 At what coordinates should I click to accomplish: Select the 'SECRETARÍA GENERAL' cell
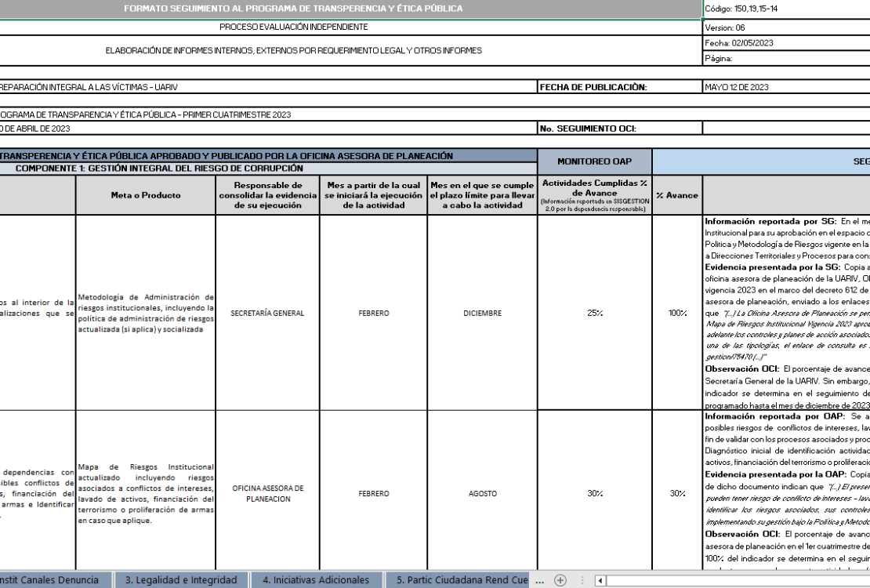pyautogui.click(x=267, y=313)
